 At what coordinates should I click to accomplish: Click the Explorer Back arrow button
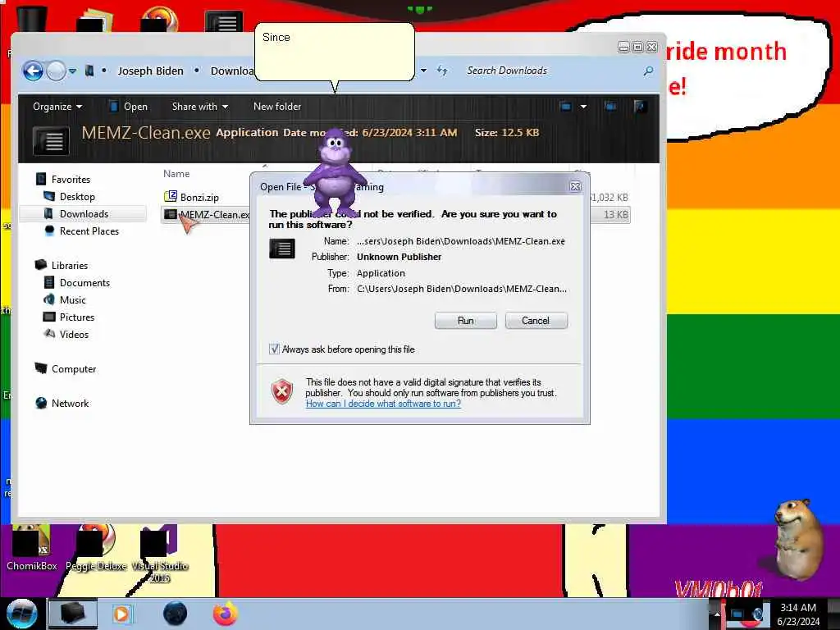click(33, 71)
